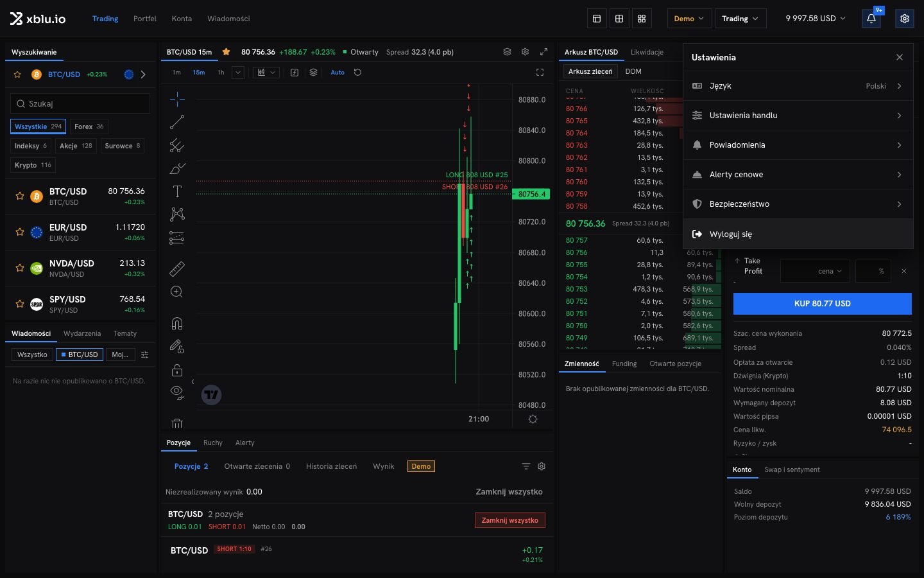This screenshot has width=924, height=578.
Task: Open the Historia zleceń tab
Action: [x=331, y=466]
